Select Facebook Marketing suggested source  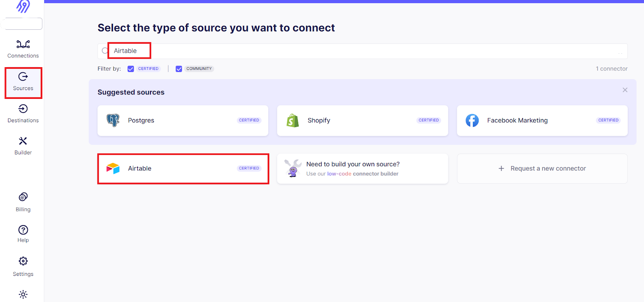542,121
